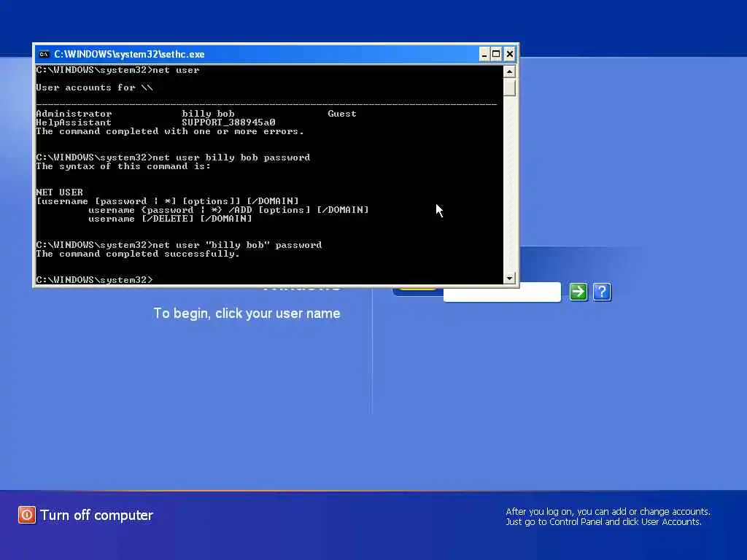Screen dimensions: 747x560
Task: Click the password input field on login screen
Action: pyautogui.click(x=502, y=292)
